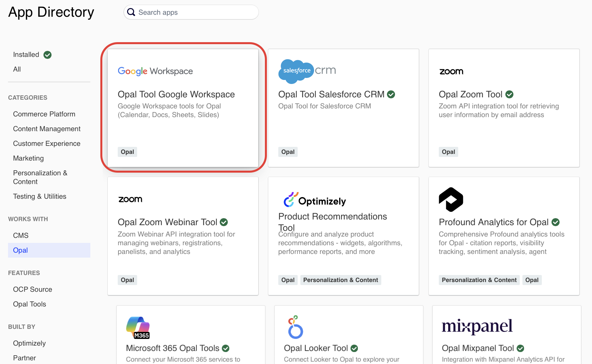Filter by Commerce Platform category
This screenshot has height=364, width=592.
[x=44, y=114]
